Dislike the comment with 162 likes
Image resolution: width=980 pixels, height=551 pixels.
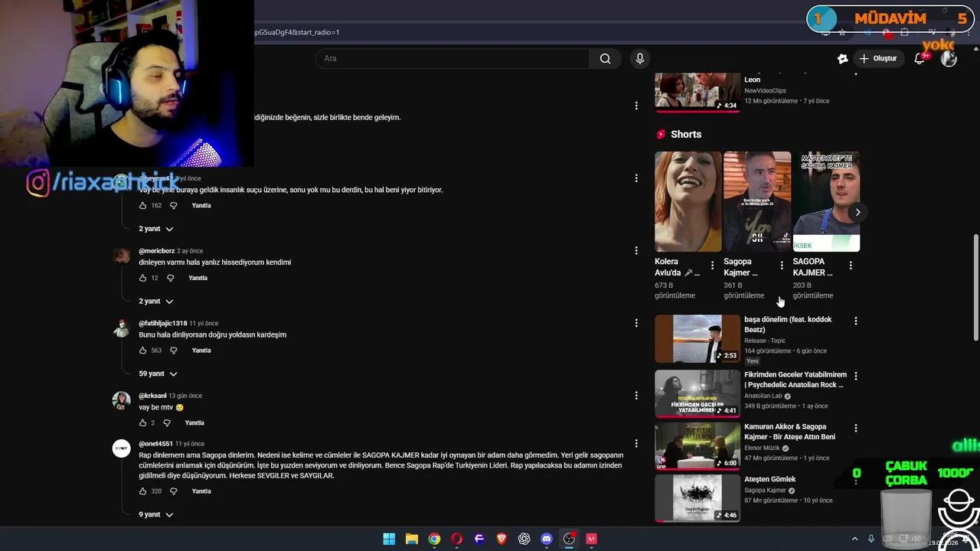(x=173, y=205)
